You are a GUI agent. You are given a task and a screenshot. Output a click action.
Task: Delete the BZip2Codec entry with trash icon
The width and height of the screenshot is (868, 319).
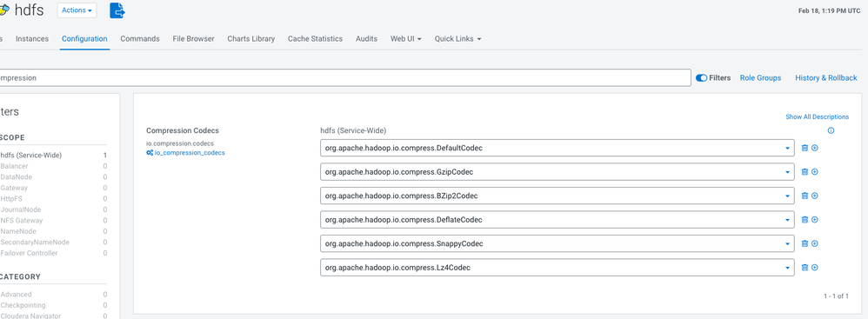pyautogui.click(x=805, y=196)
